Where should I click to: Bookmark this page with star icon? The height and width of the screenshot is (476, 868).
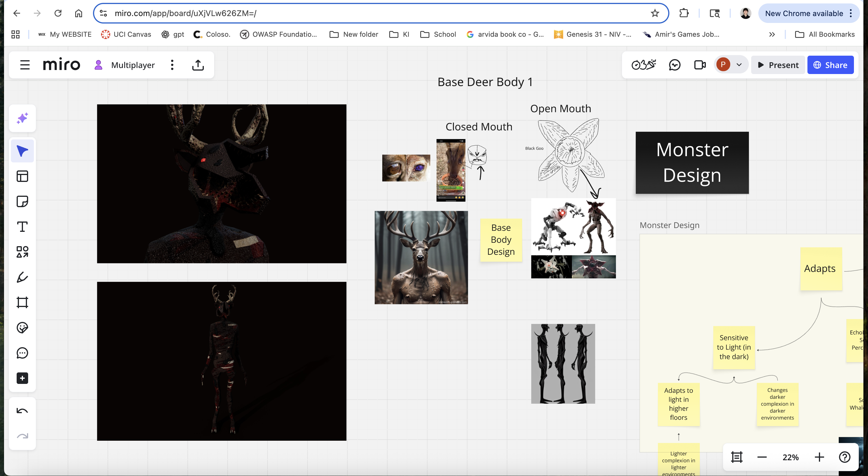coord(655,13)
